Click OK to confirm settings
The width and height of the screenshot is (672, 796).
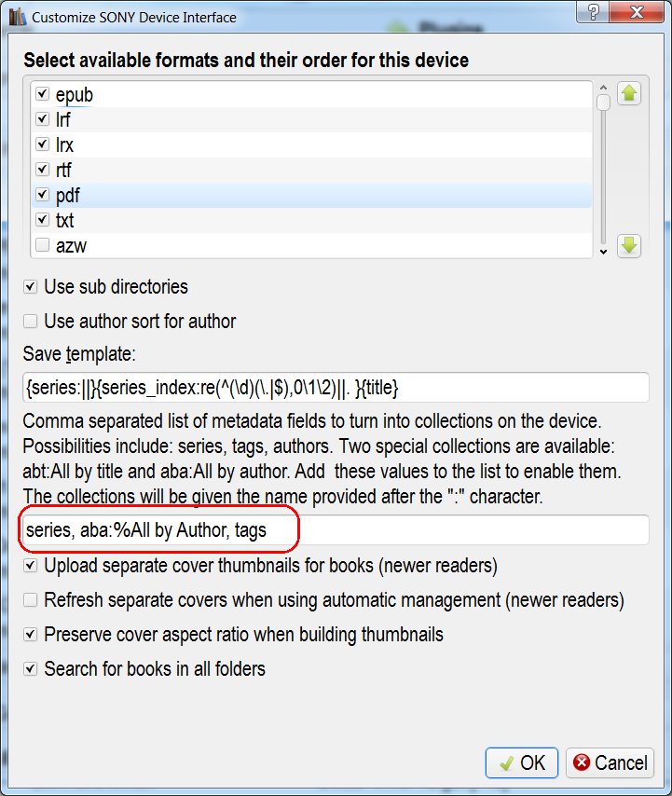522,762
